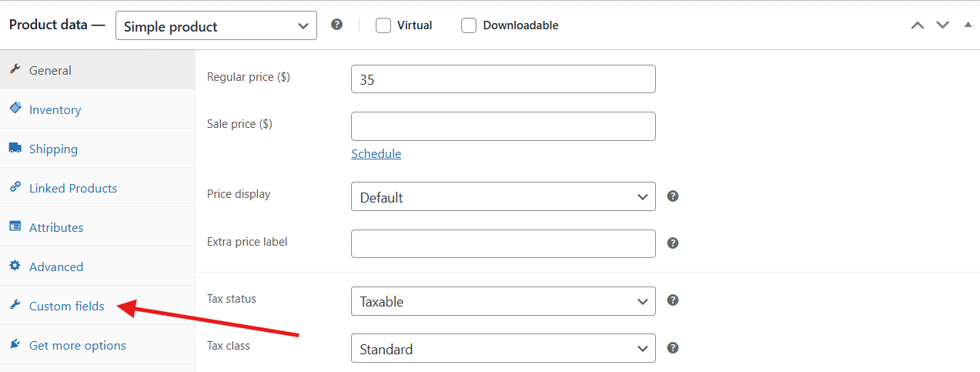Open the Get more options tab
Screen dimensions: 980x372
[x=77, y=346]
